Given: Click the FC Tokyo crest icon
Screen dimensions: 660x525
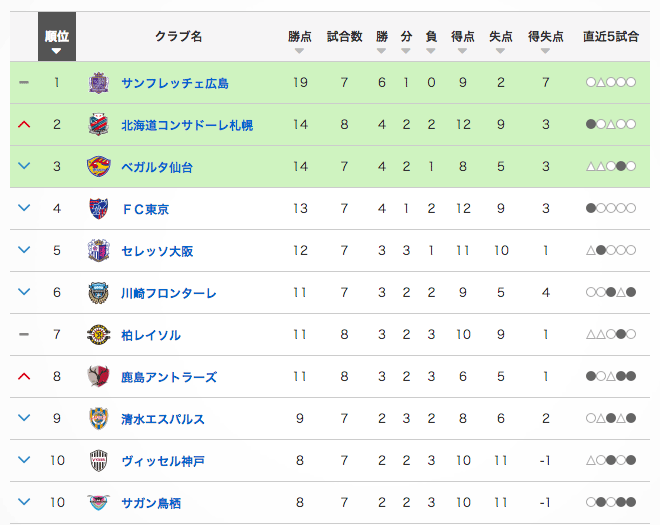Looking at the screenshot, I should pos(97,209).
